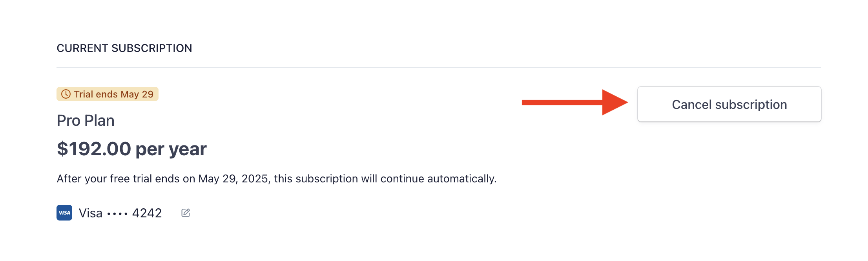This screenshot has width=868, height=261.
Task: Tap the clock symbol before Trial ends text
Action: tap(66, 94)
